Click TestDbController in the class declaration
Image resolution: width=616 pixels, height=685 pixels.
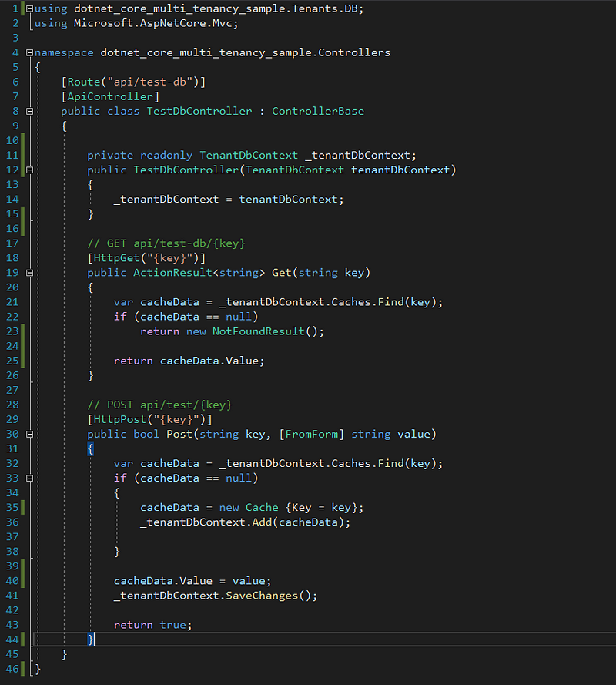point(199,112)
